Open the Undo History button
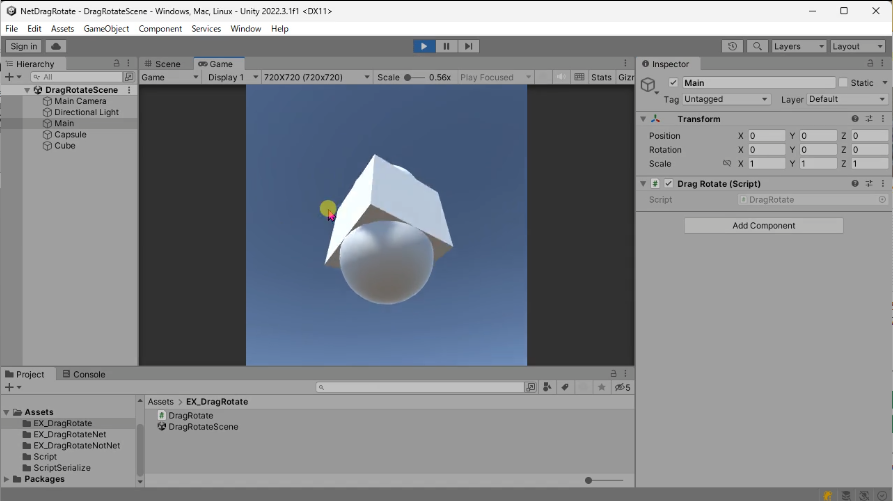This screenshot has height=501, width=893. pos(733,46)
